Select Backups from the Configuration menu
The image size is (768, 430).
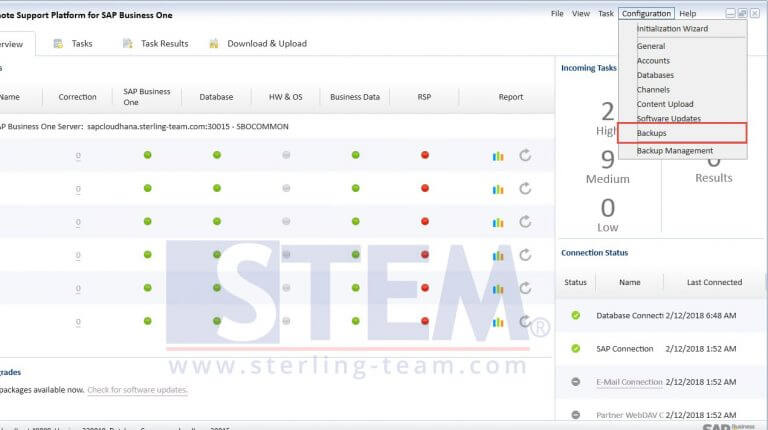click(652, 133)
